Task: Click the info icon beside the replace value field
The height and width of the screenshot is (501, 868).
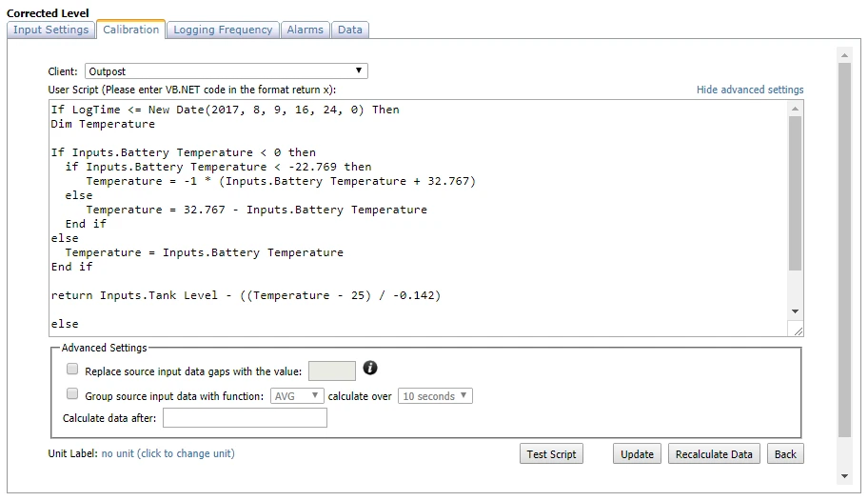Action: click(371, 369)
